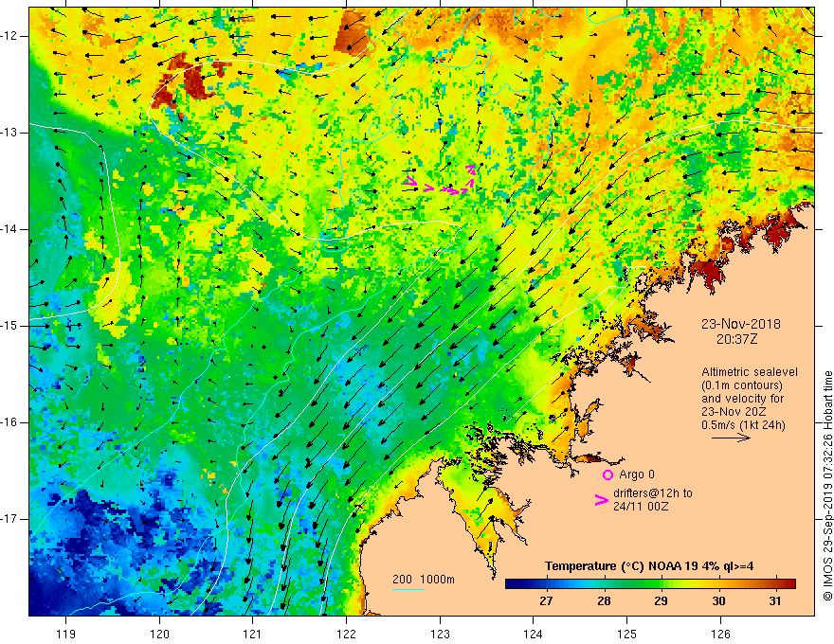Click the 'Argo 0' legend label
This screenshot has height=644, width=834.
tap(637, 474)
